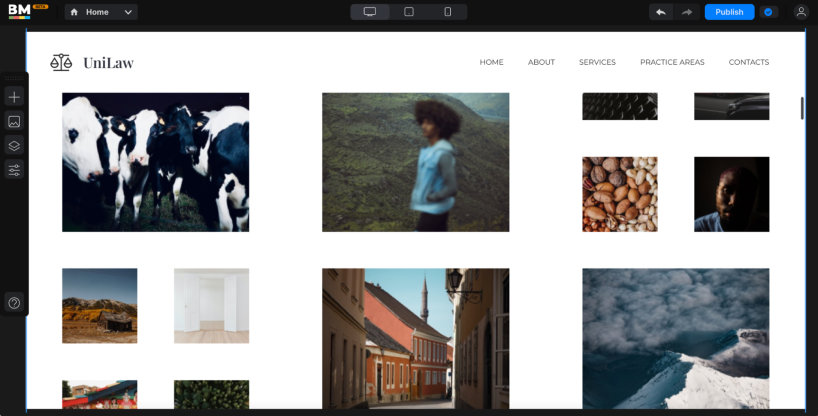Select the dark car detail photo
This screenshot has height=416, width=818.
click(731, 106)
